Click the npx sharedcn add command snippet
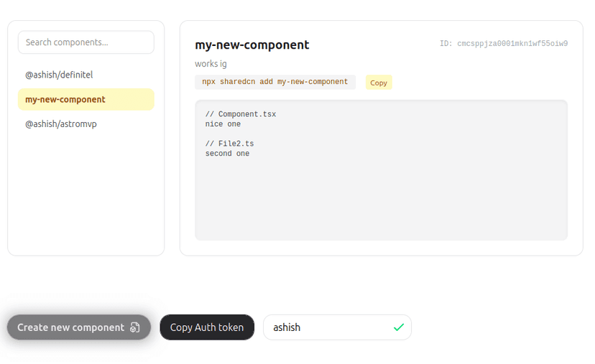This screenshot has width=595, height=364. tap(275, 82)
